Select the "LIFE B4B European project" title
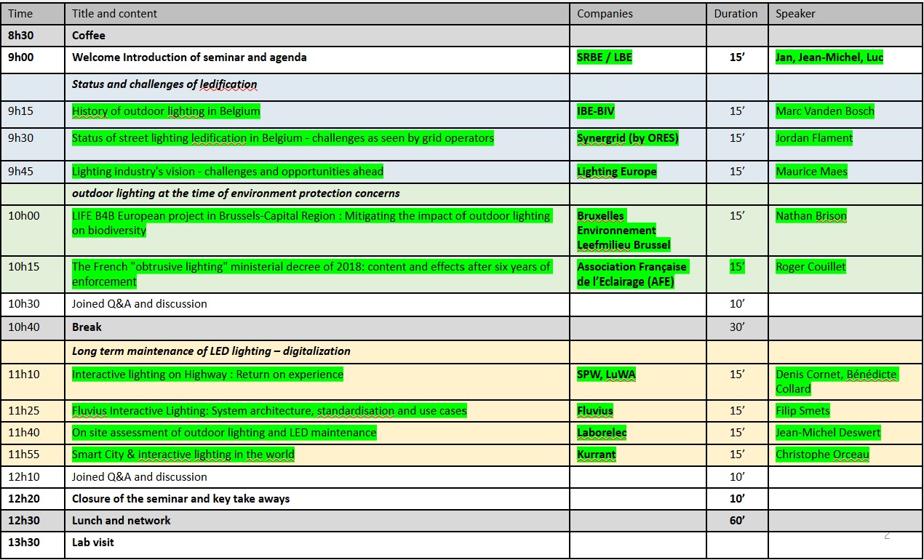 tap(311, 223)
